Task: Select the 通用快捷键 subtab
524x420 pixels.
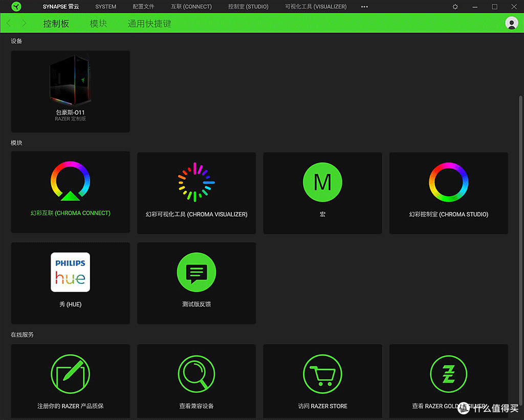Action: [149, 24]
